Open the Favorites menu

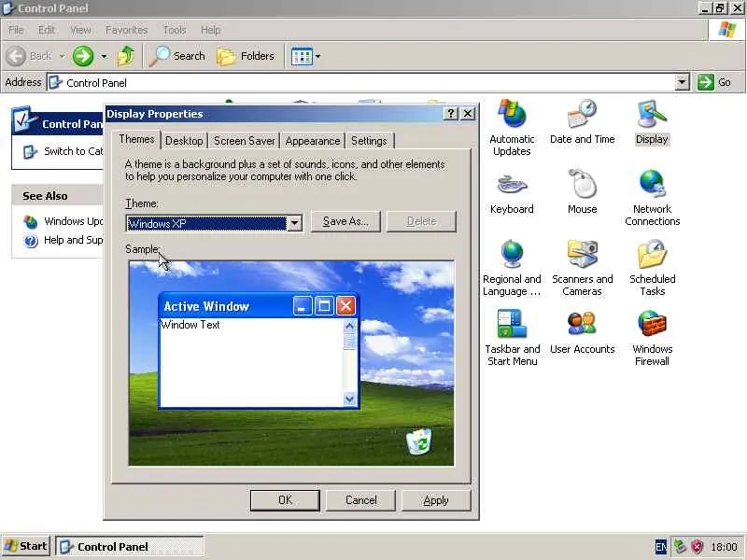pyautogui.click(x=127, y=30)
